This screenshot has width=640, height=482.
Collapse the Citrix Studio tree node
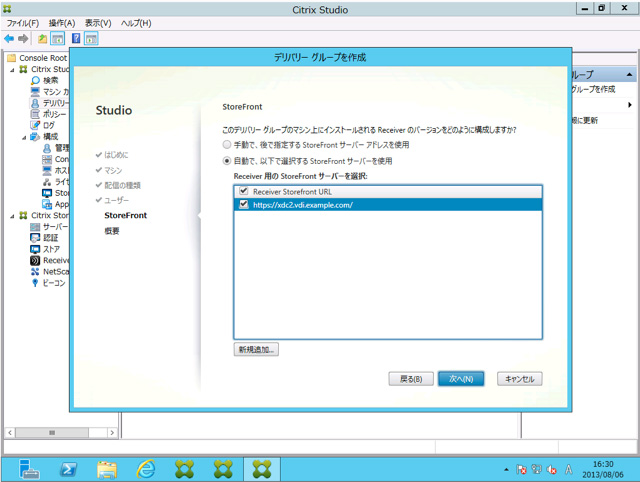12,70
